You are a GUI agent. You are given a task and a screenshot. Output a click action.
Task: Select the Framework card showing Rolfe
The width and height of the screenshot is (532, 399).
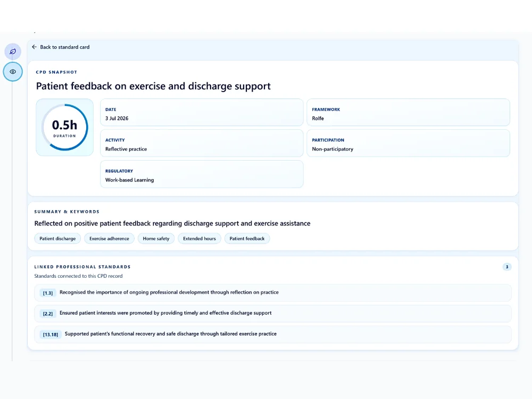tap(408, 112)
